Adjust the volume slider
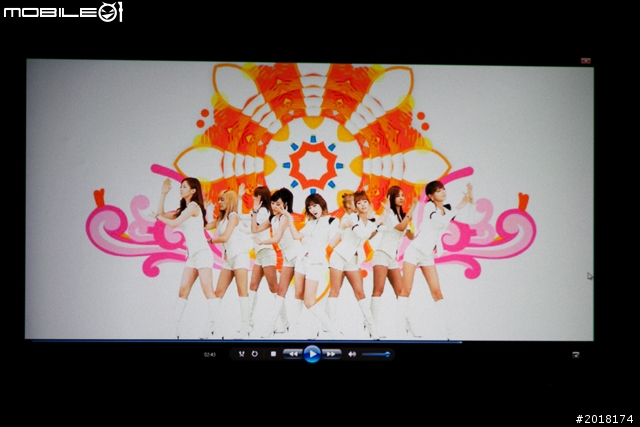This screenshot has height=427, width=640. (x=376, y=354)
